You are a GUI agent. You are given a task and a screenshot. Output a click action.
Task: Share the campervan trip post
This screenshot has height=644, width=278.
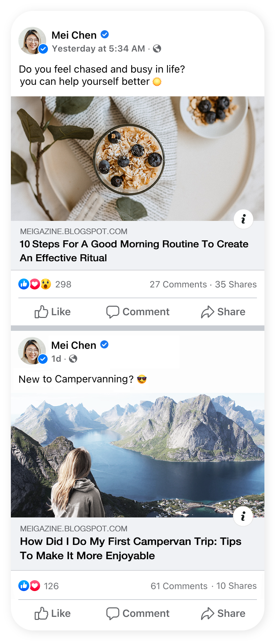(223, 613)
